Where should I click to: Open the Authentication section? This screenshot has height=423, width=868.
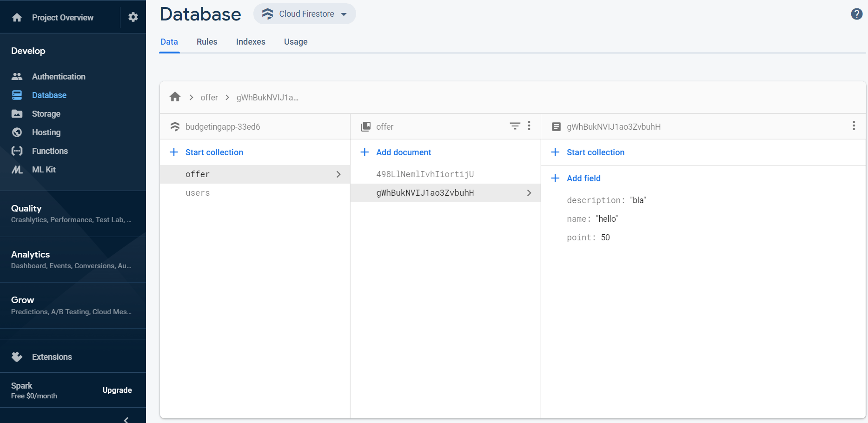pyautogui.click(x=58, y=76)
